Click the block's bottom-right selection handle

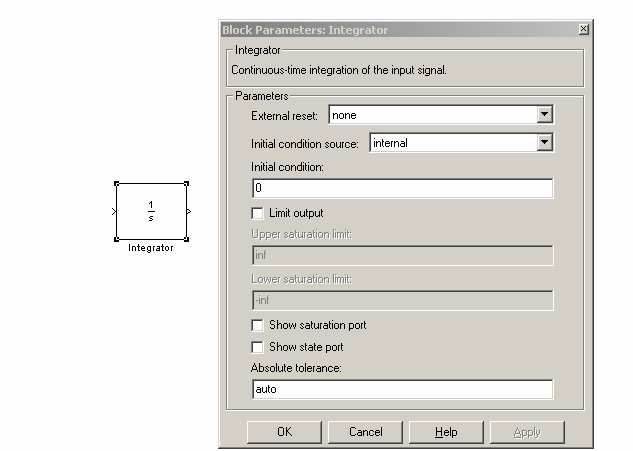tap(186, 239)
